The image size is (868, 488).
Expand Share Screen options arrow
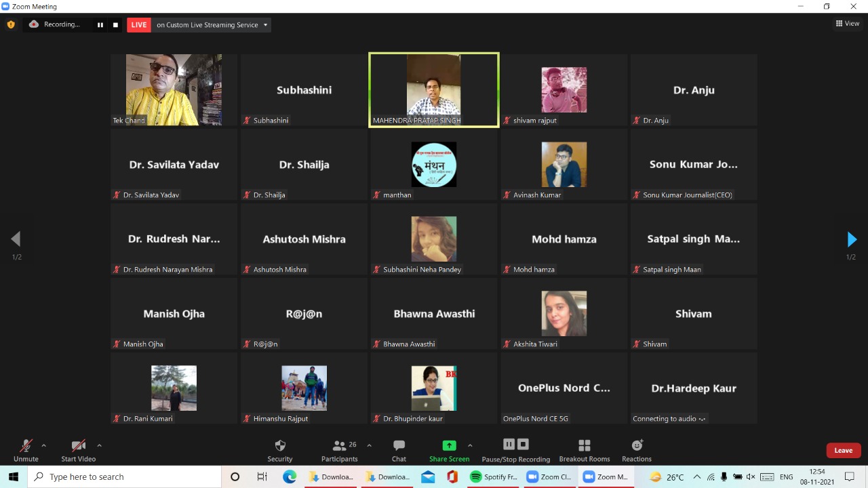[470, 445]
